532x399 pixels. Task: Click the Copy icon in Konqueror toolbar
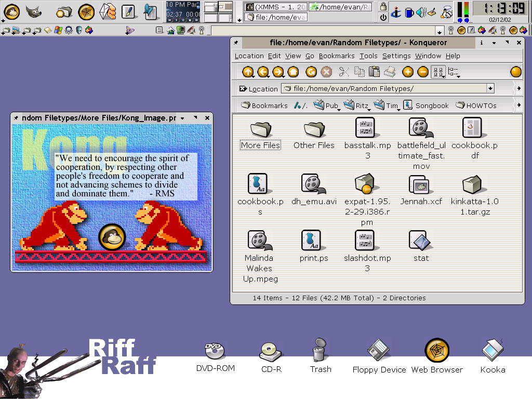pyautogui.click(x=360, y=72)
